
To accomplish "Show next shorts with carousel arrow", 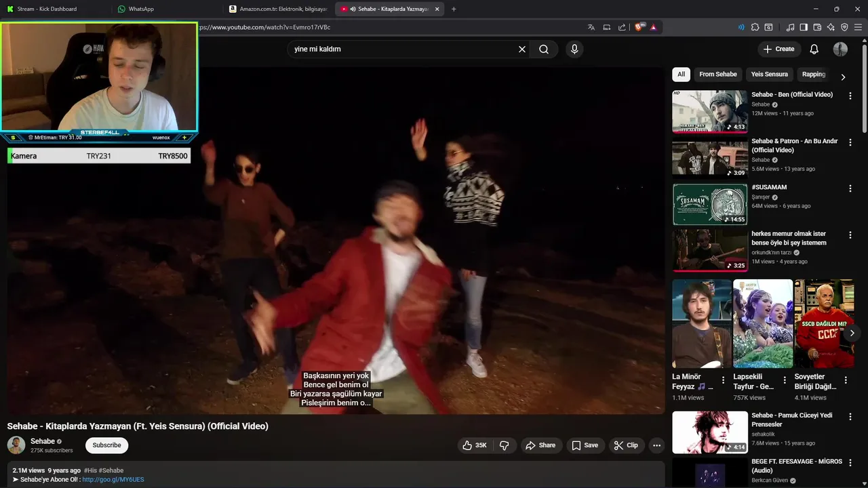I will pyautogui.click(x=852, y=333).
